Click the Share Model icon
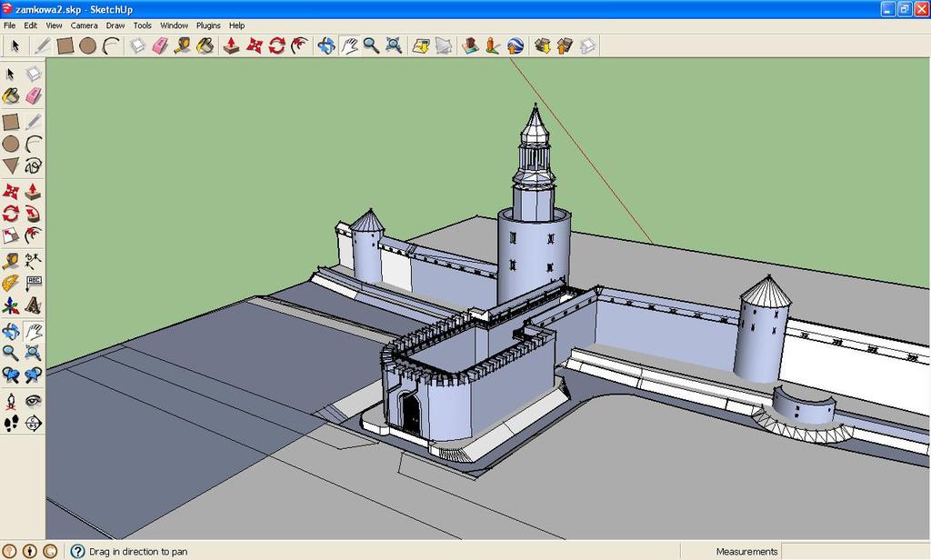This screenshot has height=560, width=931. tap(565, 45)
